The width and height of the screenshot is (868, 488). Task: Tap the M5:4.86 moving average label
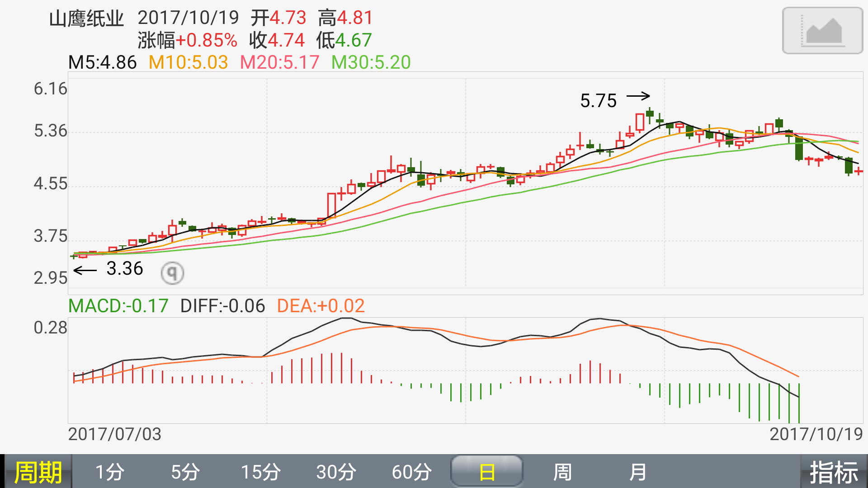pyautogui.click(x=103, y=62)
